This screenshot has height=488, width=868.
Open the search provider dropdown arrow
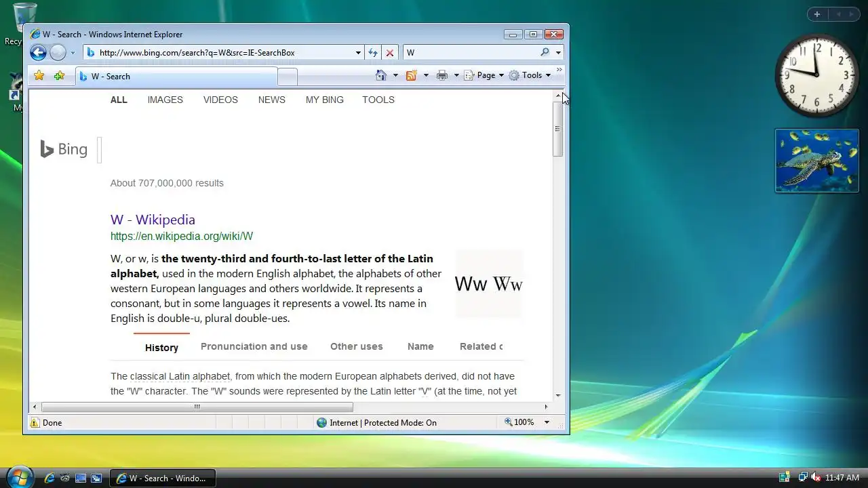[x=558, y=52]
